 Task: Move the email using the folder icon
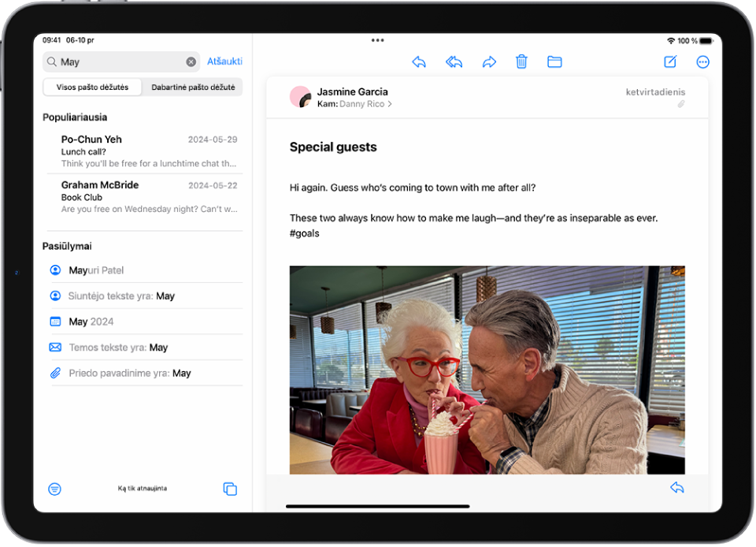pos(554,61)
